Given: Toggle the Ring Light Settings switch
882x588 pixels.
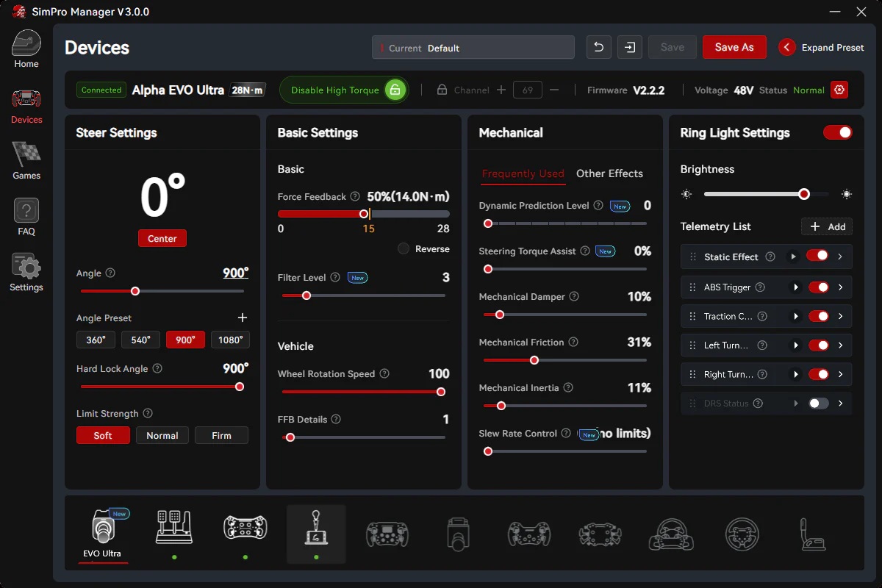Looking at the screenshot, I should [x=837, y=132].
